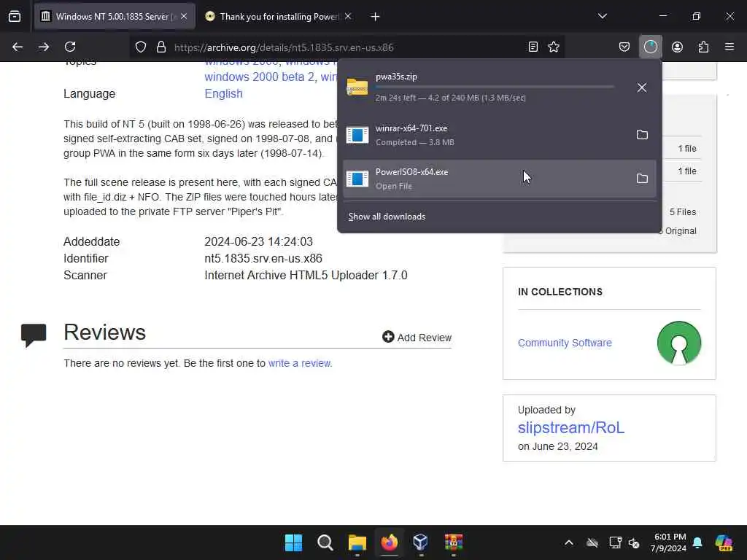
Task: Toggle Reader View in the address bar
Action: click(x=533, y=47)
